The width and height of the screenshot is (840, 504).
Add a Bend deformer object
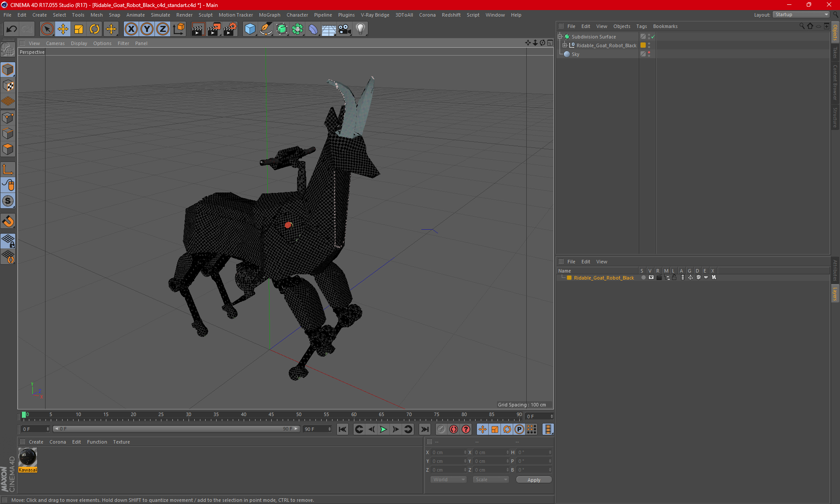coord(313,29)
